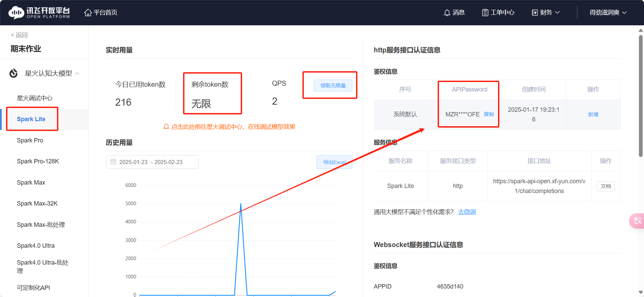Click the 财务 finance icon
Screen dimensions: 644x297
point(535,12)
